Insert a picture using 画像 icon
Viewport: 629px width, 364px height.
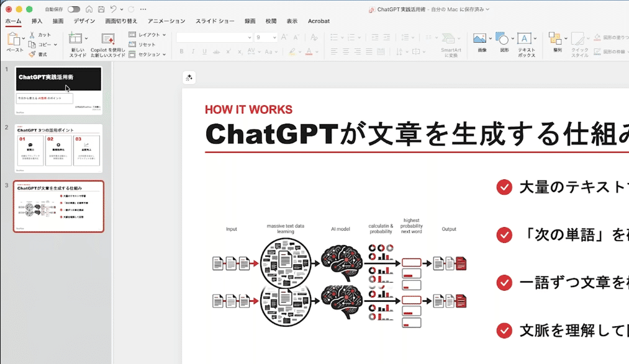480,38
